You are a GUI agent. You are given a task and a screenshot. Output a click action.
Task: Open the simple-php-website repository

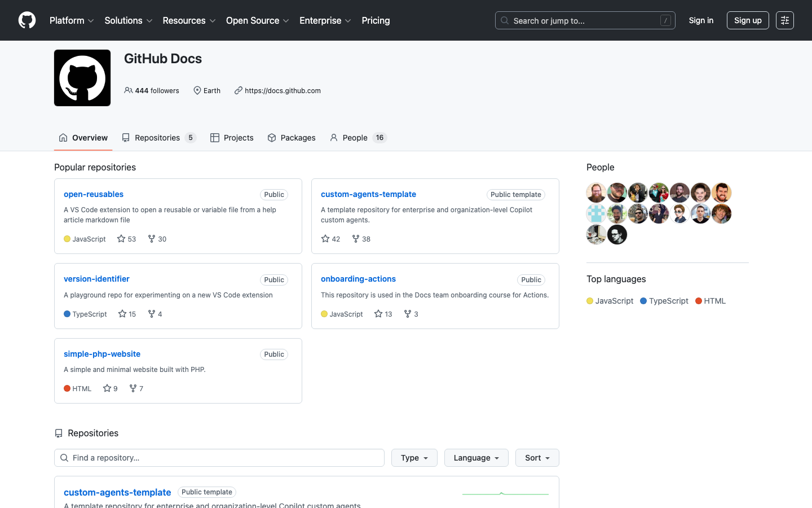(x=102, y=354)
